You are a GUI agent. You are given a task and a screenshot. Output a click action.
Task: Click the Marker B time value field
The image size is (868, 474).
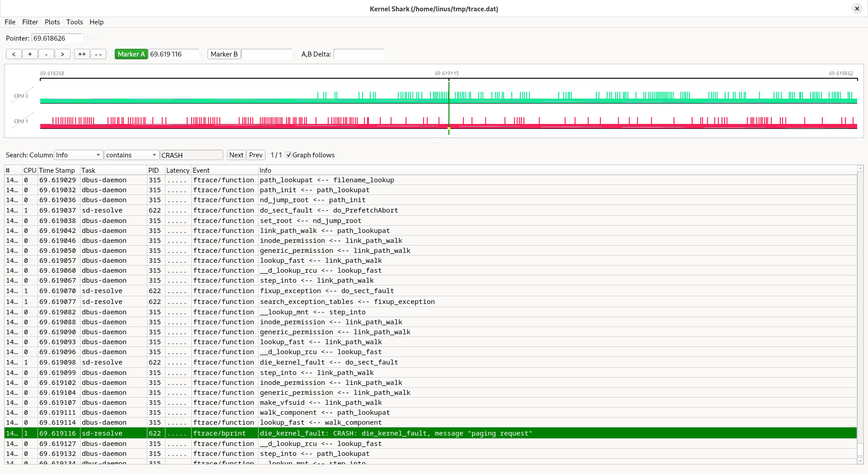tap(267, 54)
